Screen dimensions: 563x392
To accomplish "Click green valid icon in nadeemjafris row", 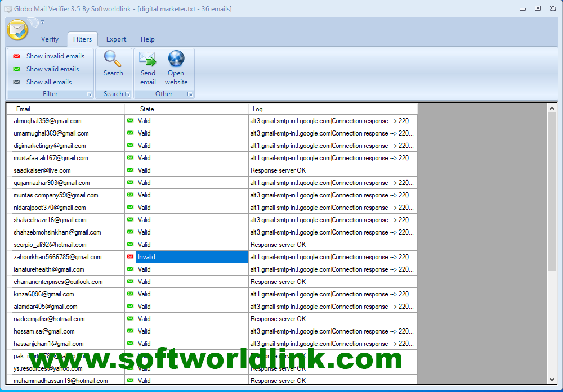I will 131,319.
